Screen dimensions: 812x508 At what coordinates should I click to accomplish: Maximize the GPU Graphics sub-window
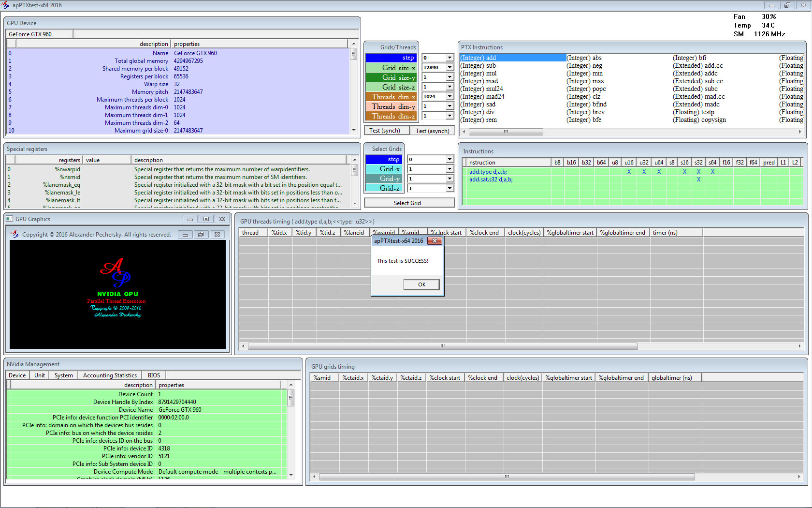pyautogui.click(x=206, y=219)
